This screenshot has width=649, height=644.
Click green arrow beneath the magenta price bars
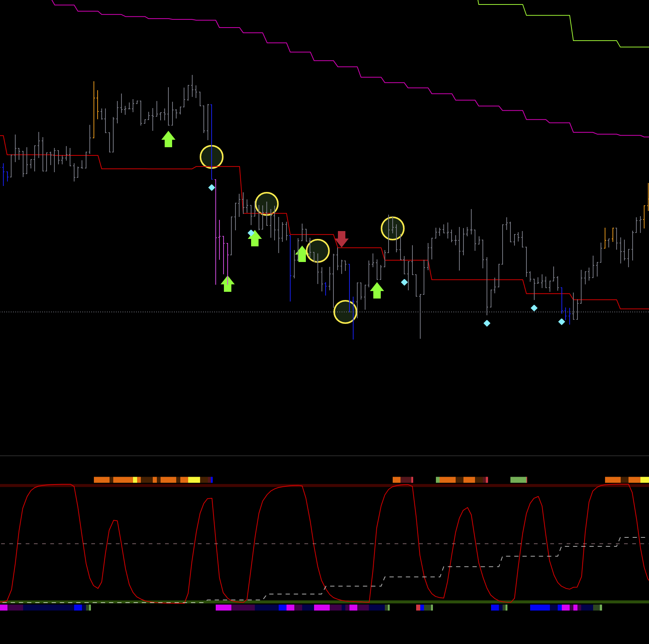[x=228, y=284]
